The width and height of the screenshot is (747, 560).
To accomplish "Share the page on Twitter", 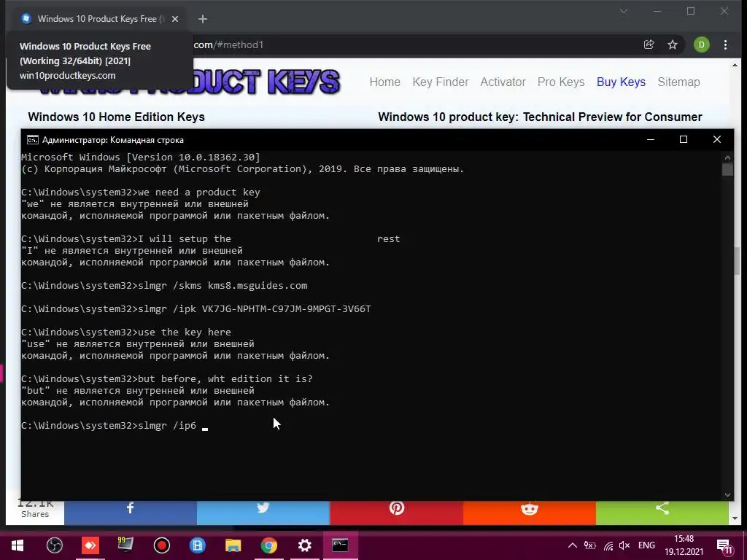I will tap(263, 513).
